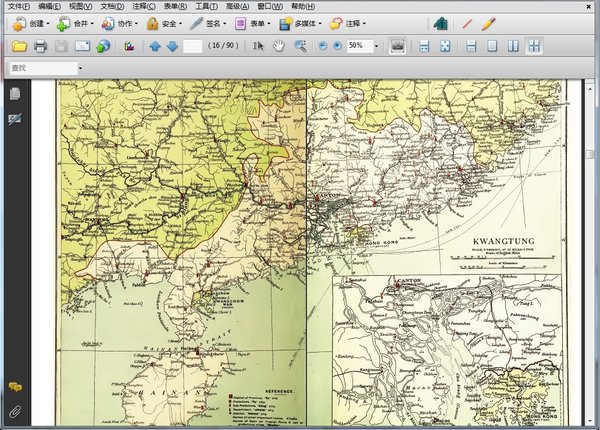The image size is (600, 430).
Task: Open the 帮助 menu
Action: [303, 6]
